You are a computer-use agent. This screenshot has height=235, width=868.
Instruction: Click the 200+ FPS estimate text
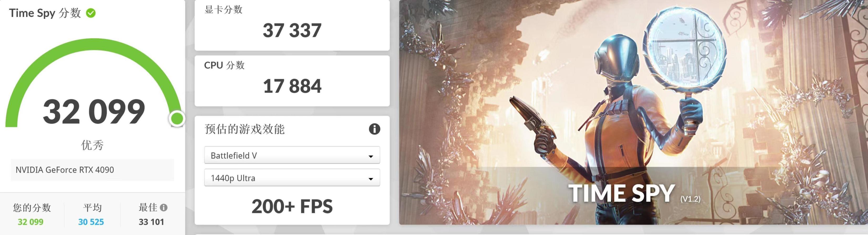point(292,206)
